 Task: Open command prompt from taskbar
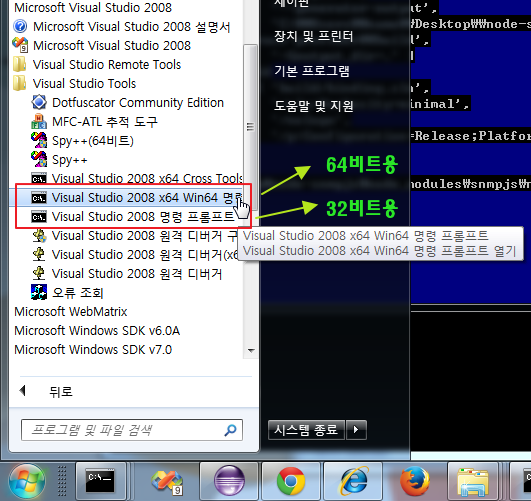click(x=100, y=481)
